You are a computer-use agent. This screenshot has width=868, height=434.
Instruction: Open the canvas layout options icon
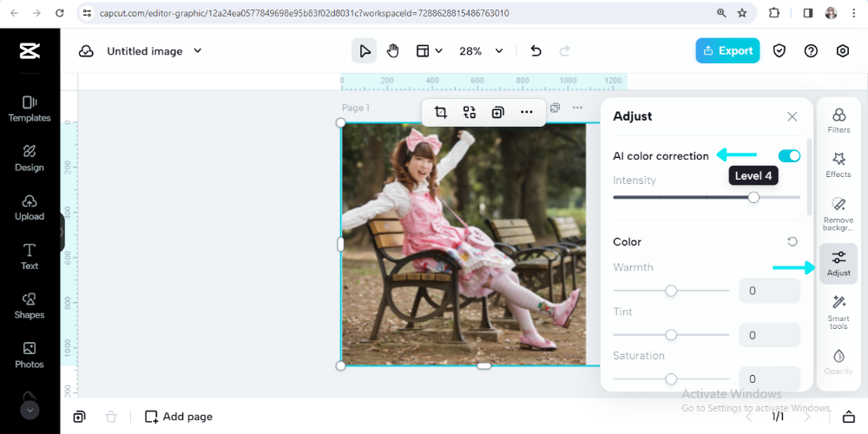(x=423, y=51)
